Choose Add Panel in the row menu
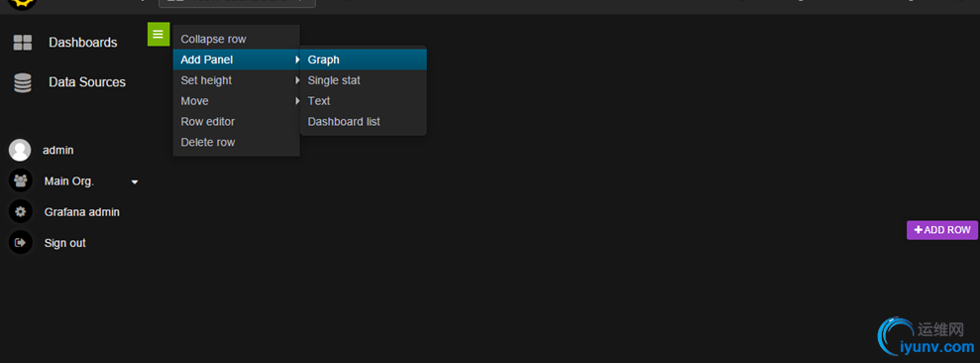 236,60
